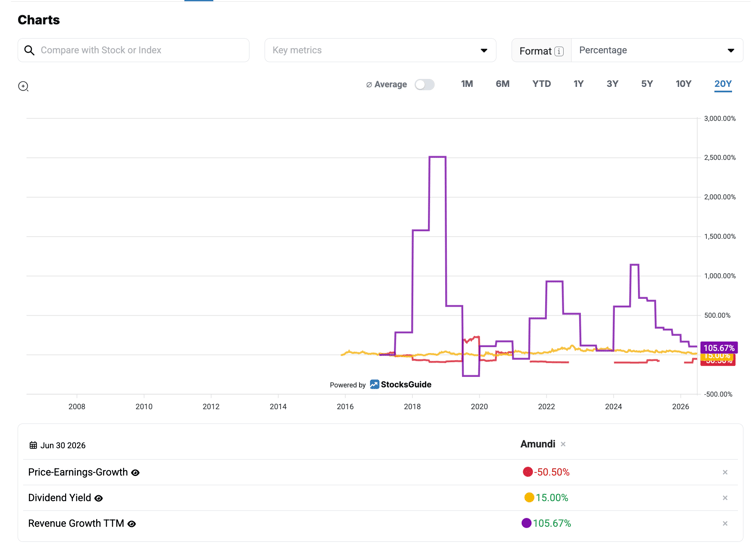The height and width of the screenshot is (549, 756).
Task: Toggle the Average switch on
Action: click(425, 84)
